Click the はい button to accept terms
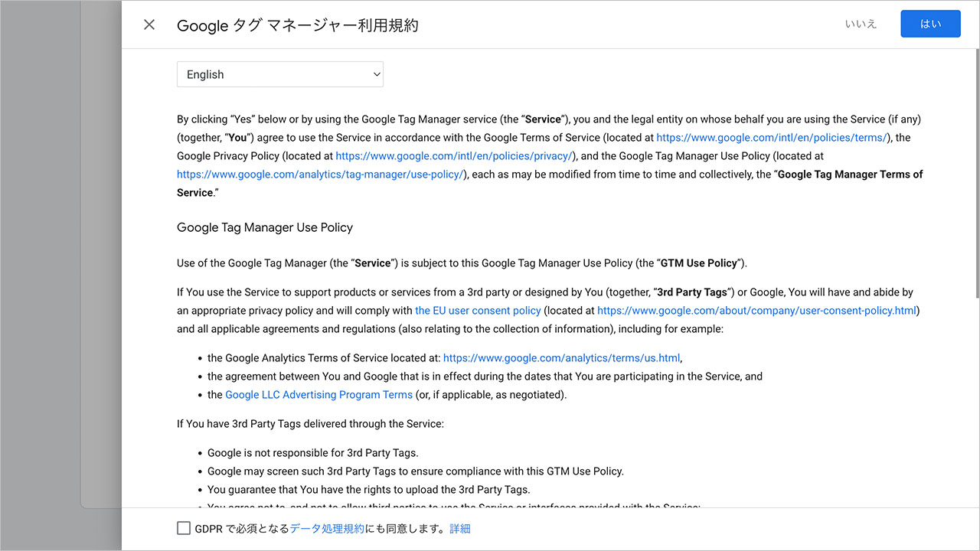Screen dimensions: 980x551 point(930,24)
